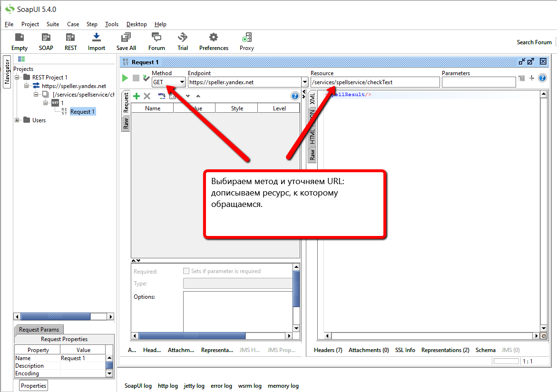Open the Help menu
This screenshot has width=557, height=392.
point(160,24)
